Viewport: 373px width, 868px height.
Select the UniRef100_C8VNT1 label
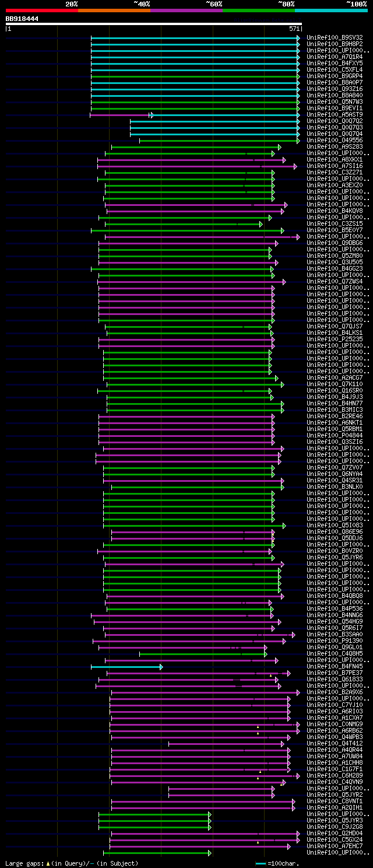click(335, 801)
